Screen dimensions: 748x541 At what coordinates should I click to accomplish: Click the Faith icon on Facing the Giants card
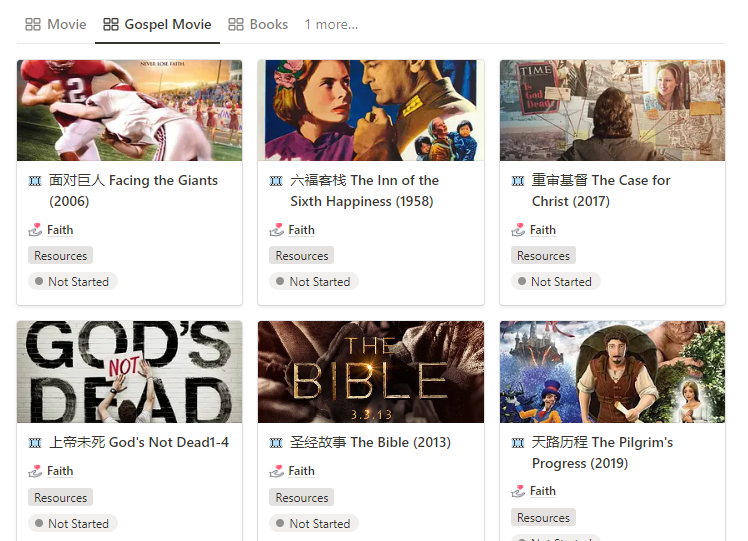click(35, 230)
